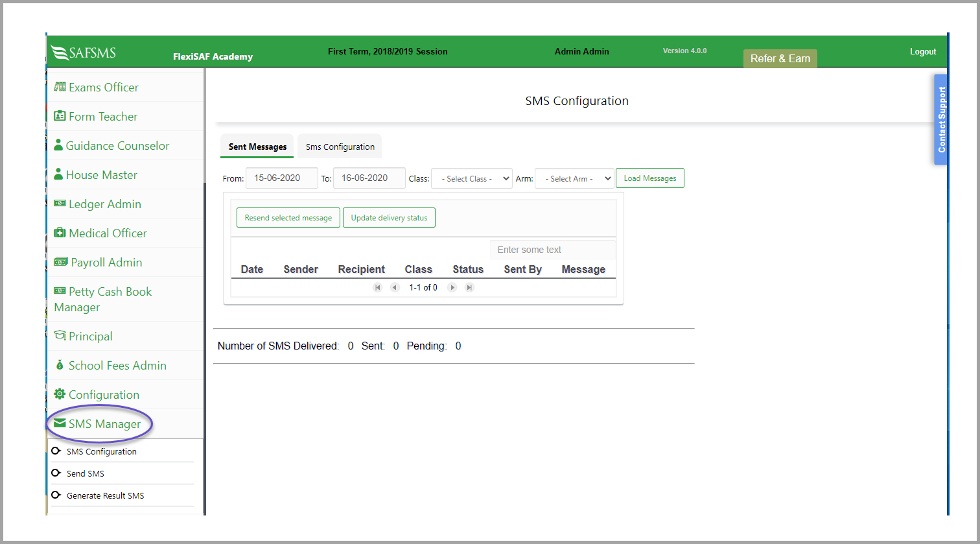Collapse the SMS Manager menu
The width and height of the screenshot is (980, 544).
pos(104,423)
